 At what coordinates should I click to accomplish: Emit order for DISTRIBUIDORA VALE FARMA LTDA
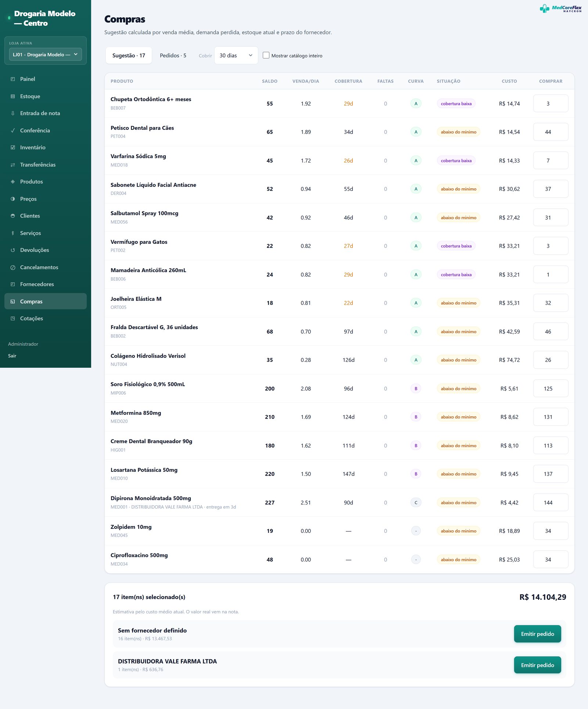[x=537, y=665]
